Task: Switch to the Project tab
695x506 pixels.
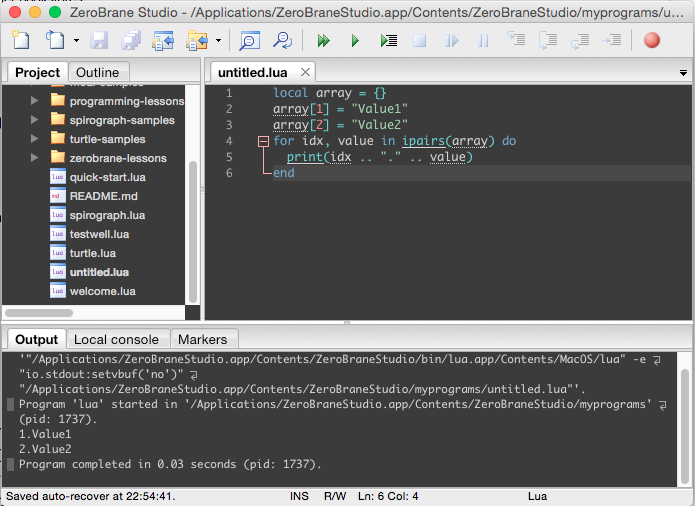Action: (x=37, y=72)
